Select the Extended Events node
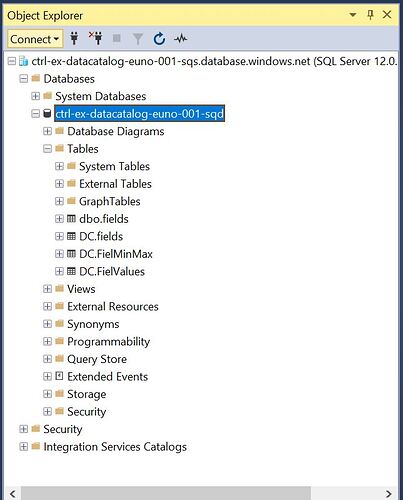 tap(107, 377)
